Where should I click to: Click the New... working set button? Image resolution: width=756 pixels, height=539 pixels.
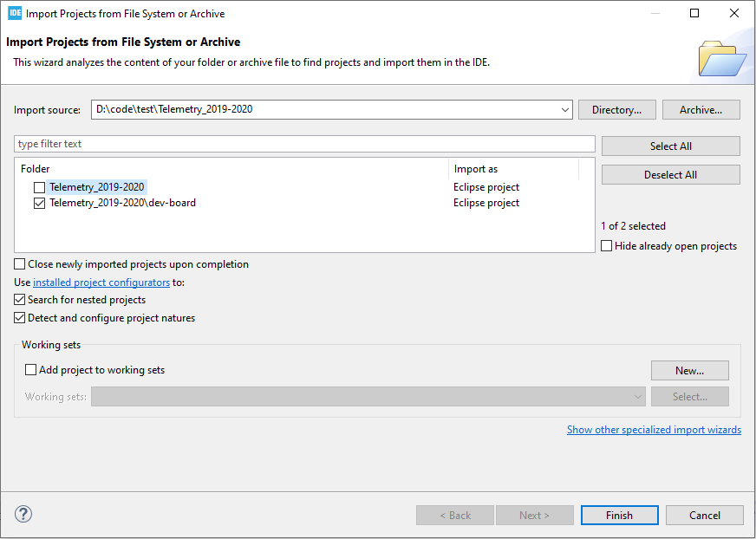tap(689, 370)
